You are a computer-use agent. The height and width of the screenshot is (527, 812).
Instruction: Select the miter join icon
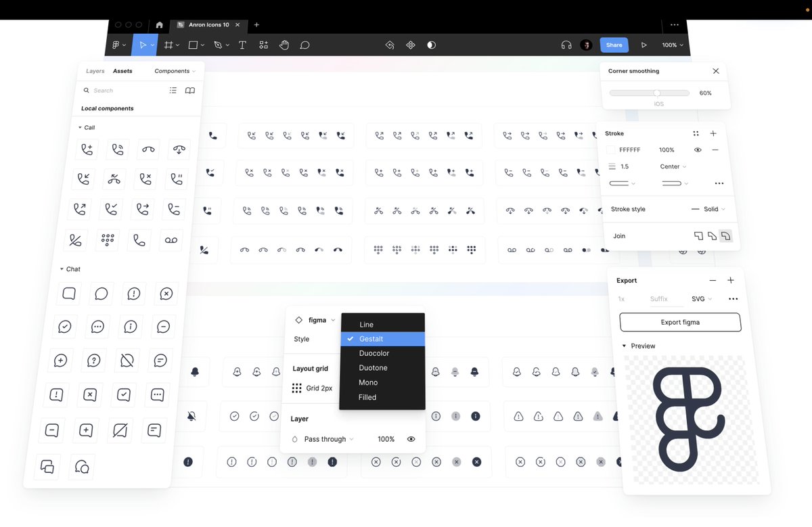tap(698, 236)
